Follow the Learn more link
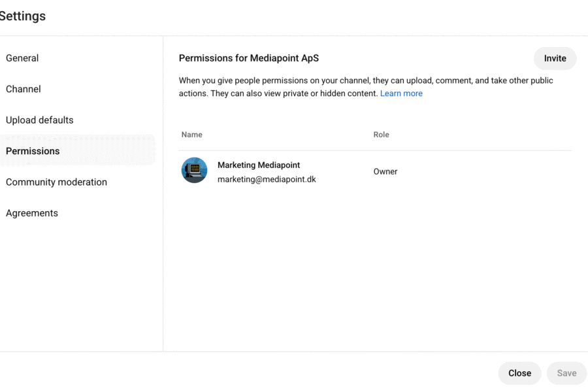The height and width of the screenshot is (392, 588). [401, 93]
